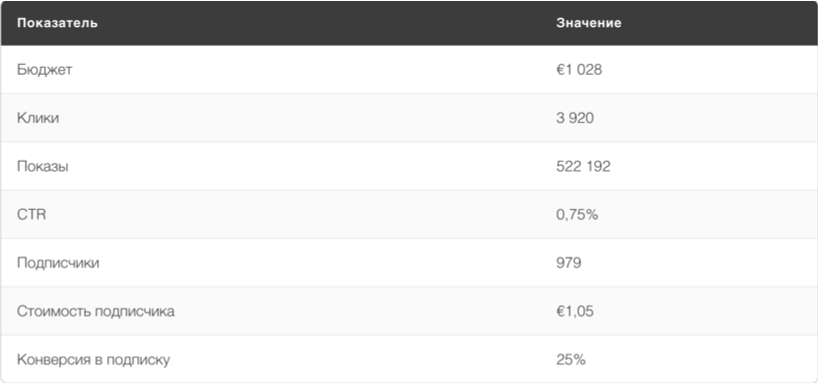The width and height of the screenshot is (819, 383).
Task: Select the Конверсия в подписку label
Action: coord(93,360)
